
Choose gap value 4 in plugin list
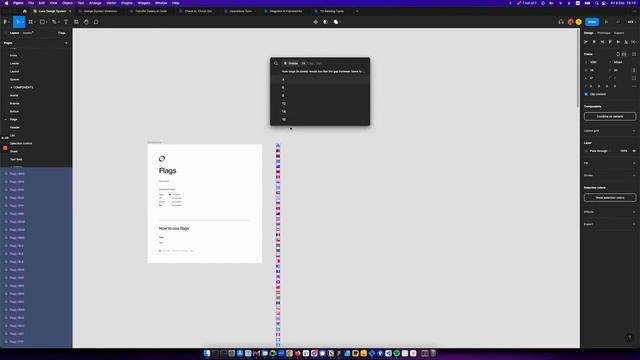pos(320,80)
